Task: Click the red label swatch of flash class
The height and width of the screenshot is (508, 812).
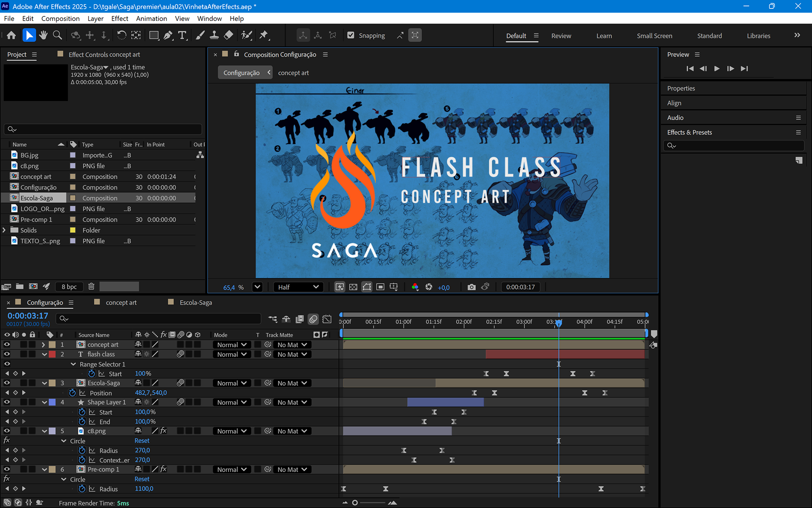Action: pyautogui.click(x=52, y=354)
